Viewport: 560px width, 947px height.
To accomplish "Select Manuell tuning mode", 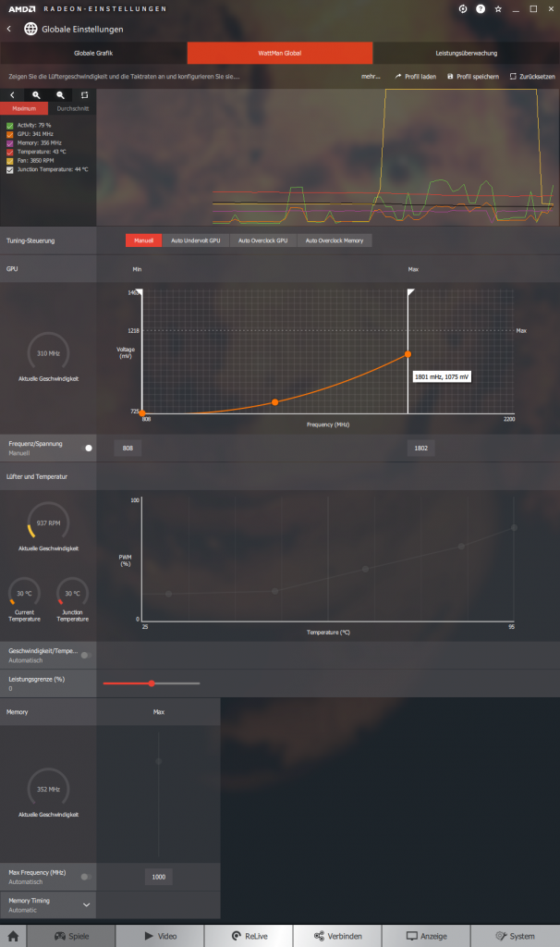I will 143,240.
